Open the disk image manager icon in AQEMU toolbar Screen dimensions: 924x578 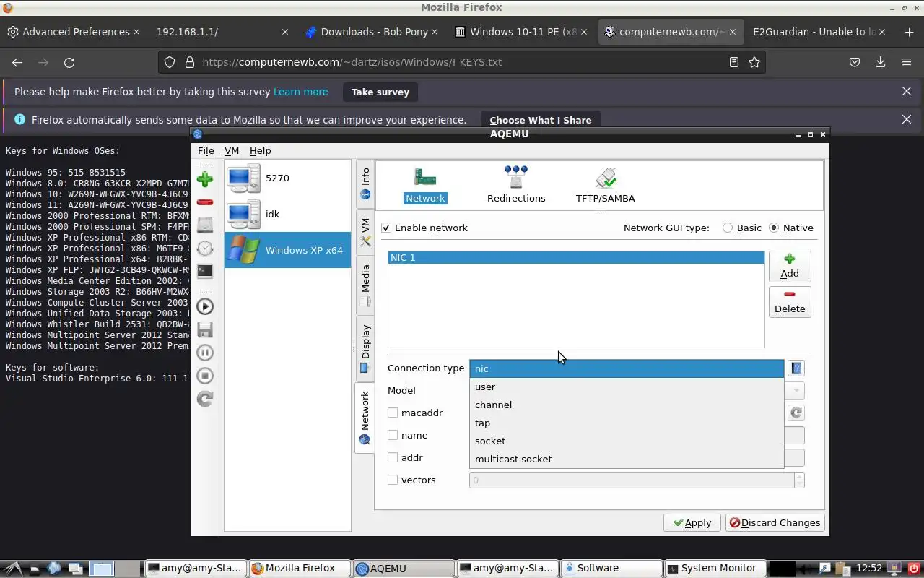205,225
